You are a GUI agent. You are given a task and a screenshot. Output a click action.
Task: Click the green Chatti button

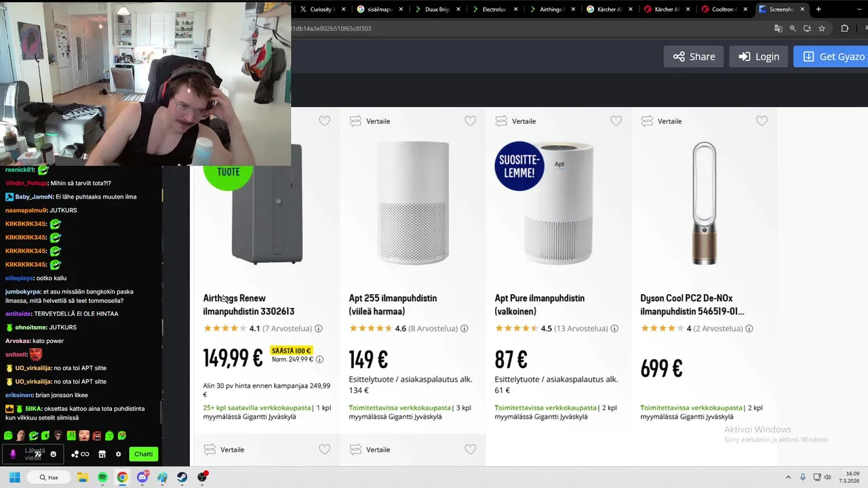144,454
